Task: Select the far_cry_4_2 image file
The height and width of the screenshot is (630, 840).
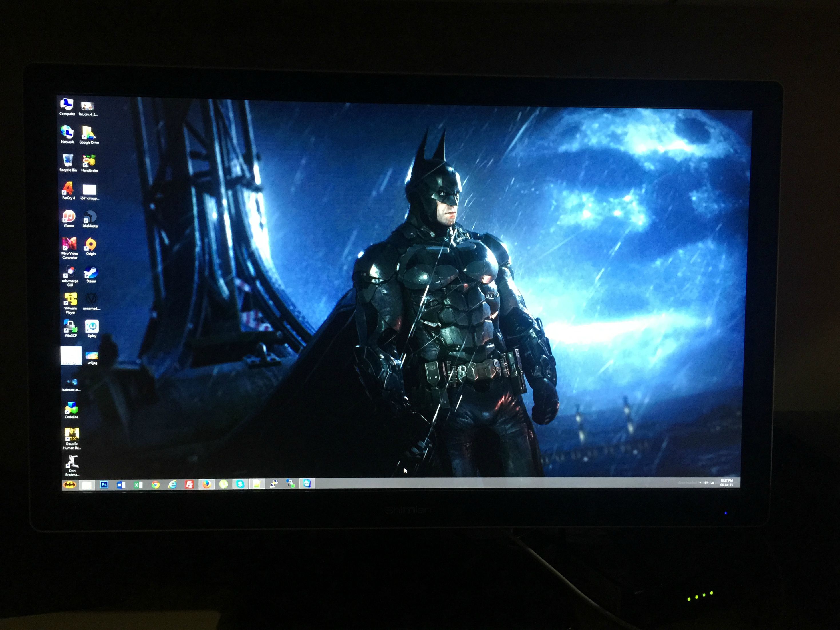Action: [x=88, y=109]
